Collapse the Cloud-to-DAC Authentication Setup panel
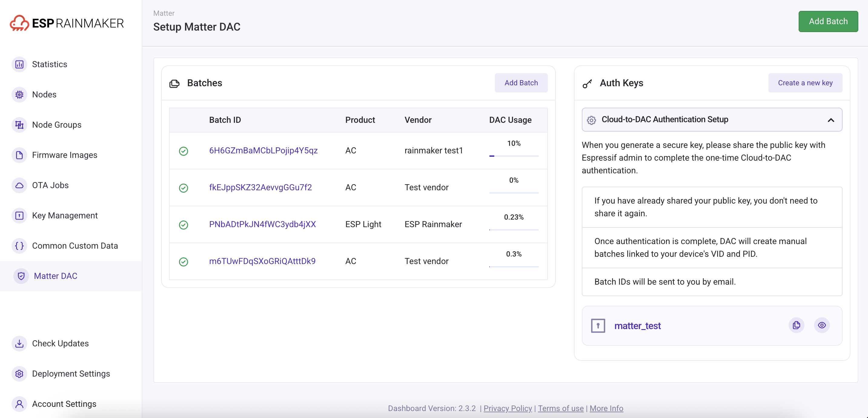Screen dimensions: 868x418 [831, 120]
